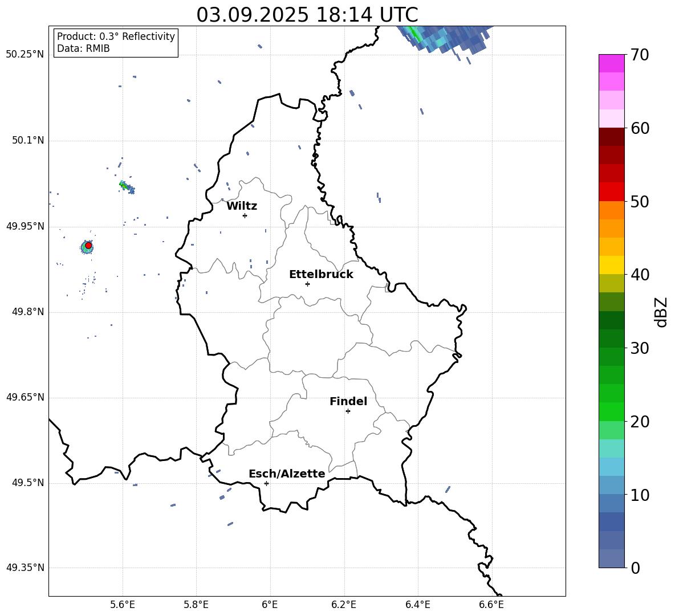This screenshot has width=675, height=616.
Task: Click the colorbar tick label 0
Action: 635,568
